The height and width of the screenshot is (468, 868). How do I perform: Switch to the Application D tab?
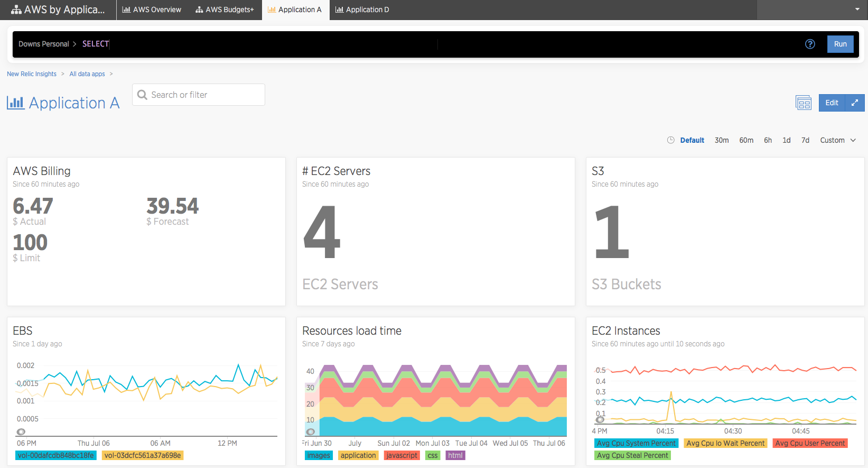pos(362,10)
